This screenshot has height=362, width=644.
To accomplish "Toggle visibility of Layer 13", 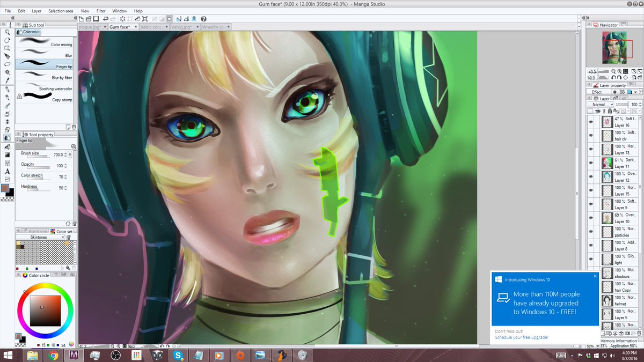I will click(591, 149).
